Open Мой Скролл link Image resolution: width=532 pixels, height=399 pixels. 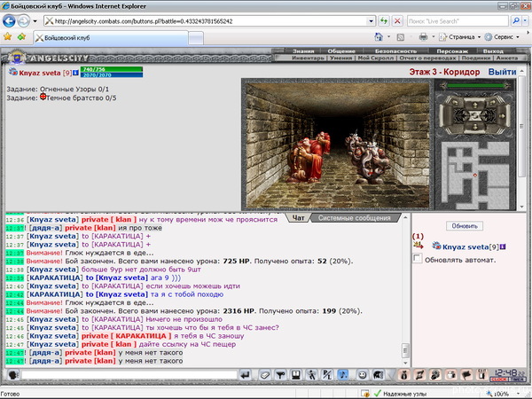pos(376,58)
